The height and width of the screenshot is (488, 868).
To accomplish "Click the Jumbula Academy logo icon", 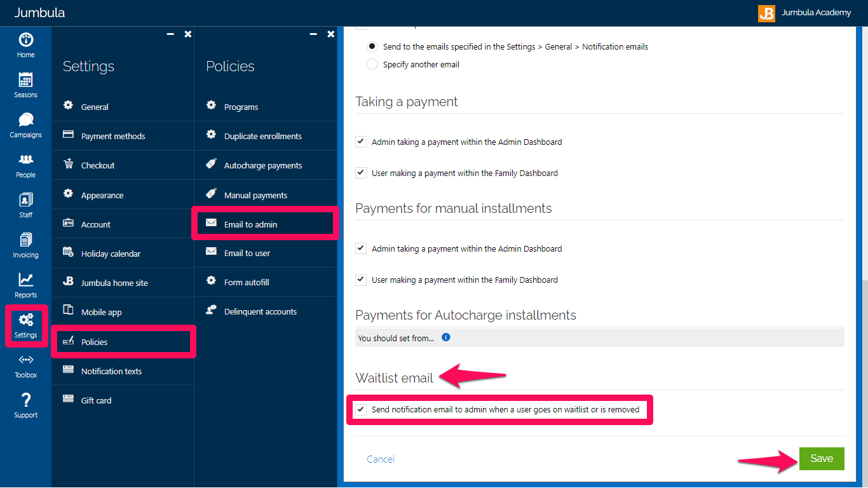I will pos(766,13).
